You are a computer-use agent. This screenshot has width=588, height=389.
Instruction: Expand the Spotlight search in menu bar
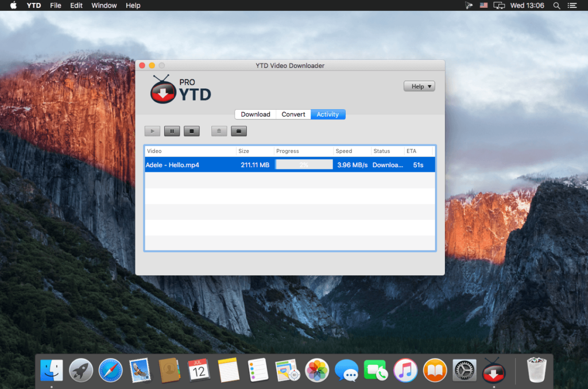(x=556, y=5)
